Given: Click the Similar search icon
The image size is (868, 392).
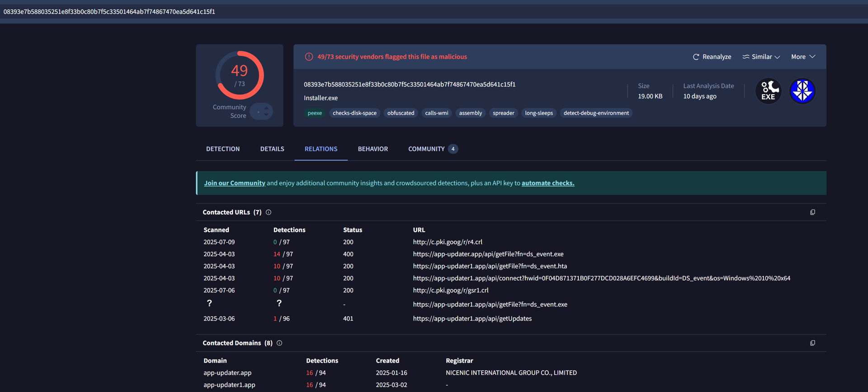Looking at the screenshot, I should point(746,57).
